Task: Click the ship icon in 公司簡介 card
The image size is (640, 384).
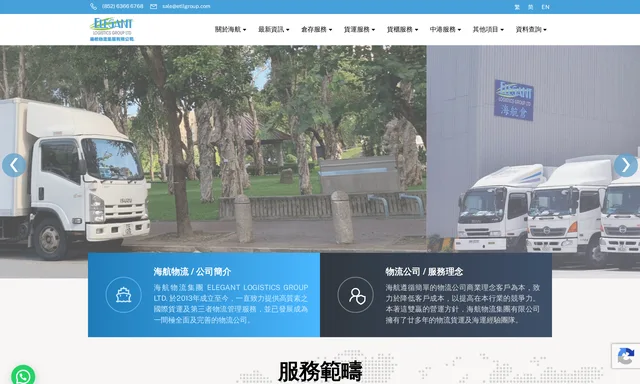Action: 123,295
